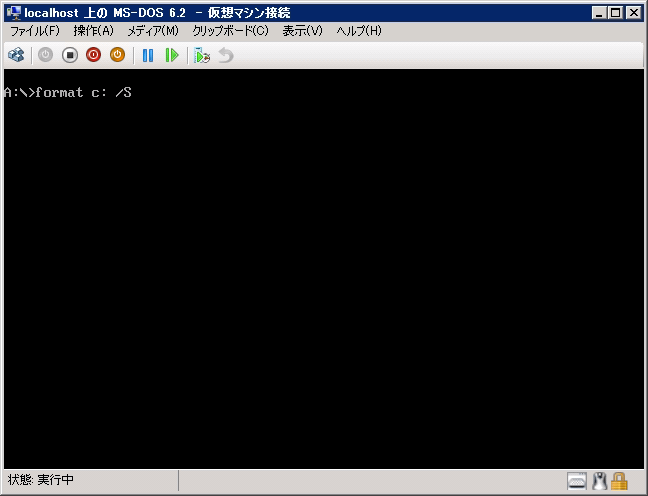Shut down the VM using red icon
This screenshot has height=496, width=648.
pos(93,55)
